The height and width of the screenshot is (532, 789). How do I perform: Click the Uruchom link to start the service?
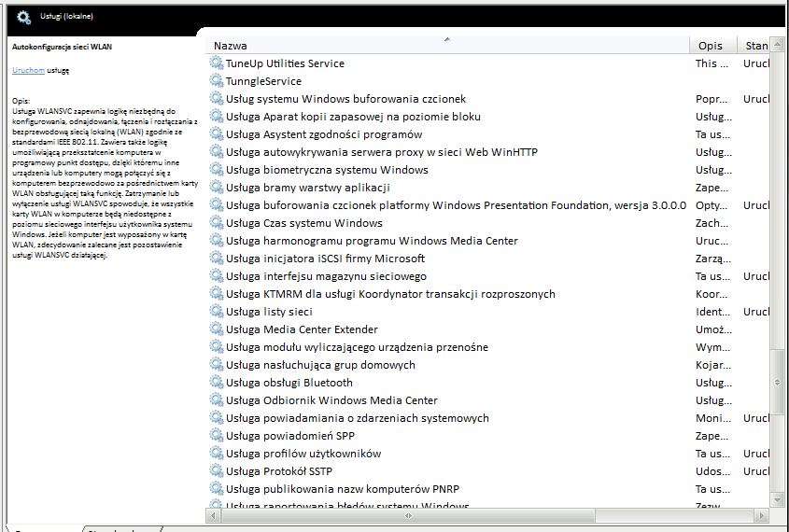[28, 70]
